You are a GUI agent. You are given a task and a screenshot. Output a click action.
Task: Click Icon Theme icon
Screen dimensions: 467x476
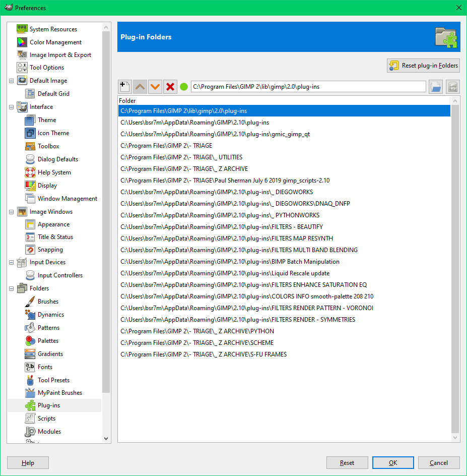coord(30,133)
